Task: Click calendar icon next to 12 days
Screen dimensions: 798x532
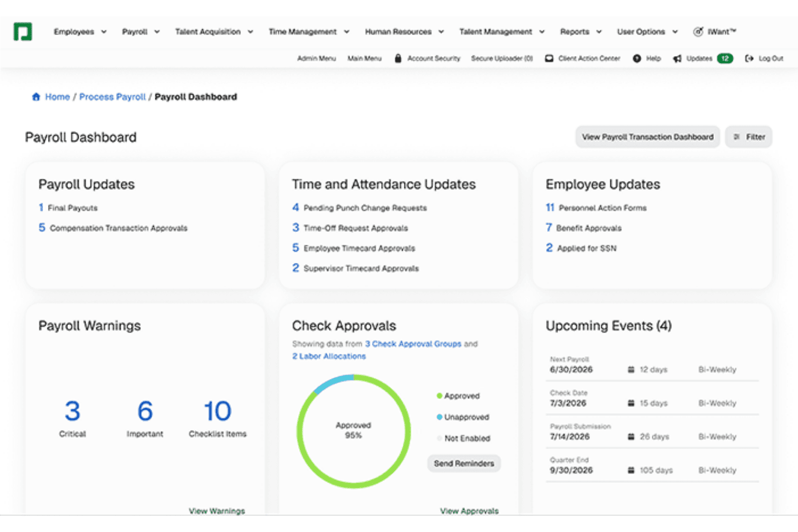Action: point(631,370)
